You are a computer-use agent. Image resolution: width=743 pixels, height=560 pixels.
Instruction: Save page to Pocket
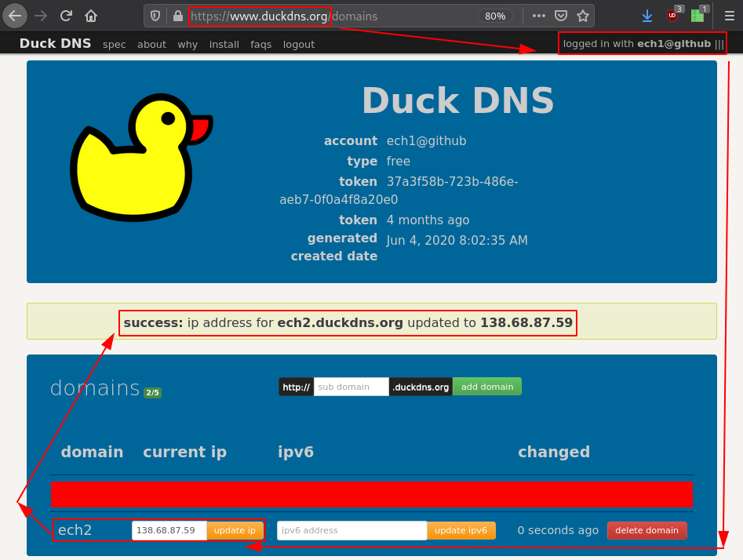pyautogui.click(x=561, y=16)
